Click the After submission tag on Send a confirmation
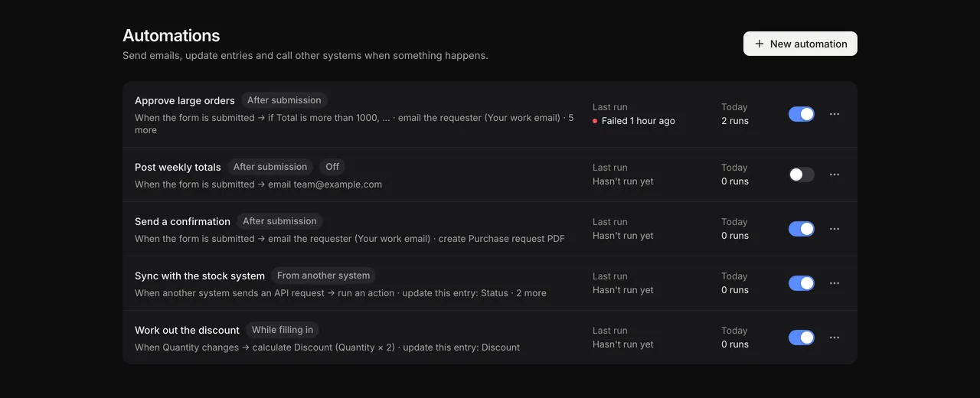This screenshot has width=980, height=398. (x=279, y=221)
